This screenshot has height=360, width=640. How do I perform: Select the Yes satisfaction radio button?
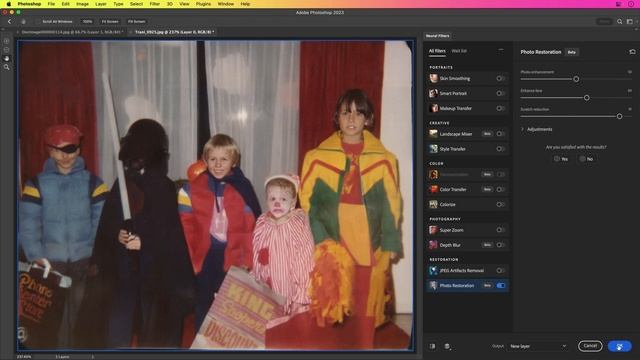pyautogui.click(x=557, y=159)
